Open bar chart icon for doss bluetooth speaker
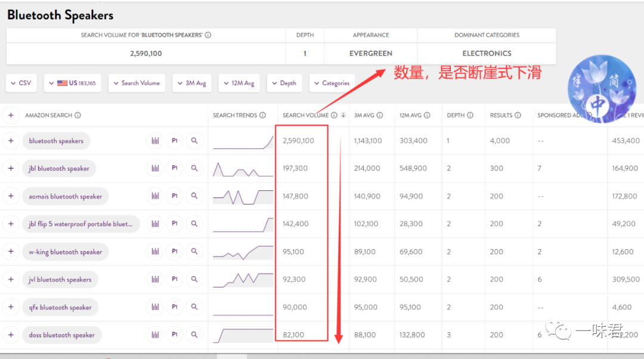This screenshot has height=359, width=644. tap(155, 335)
